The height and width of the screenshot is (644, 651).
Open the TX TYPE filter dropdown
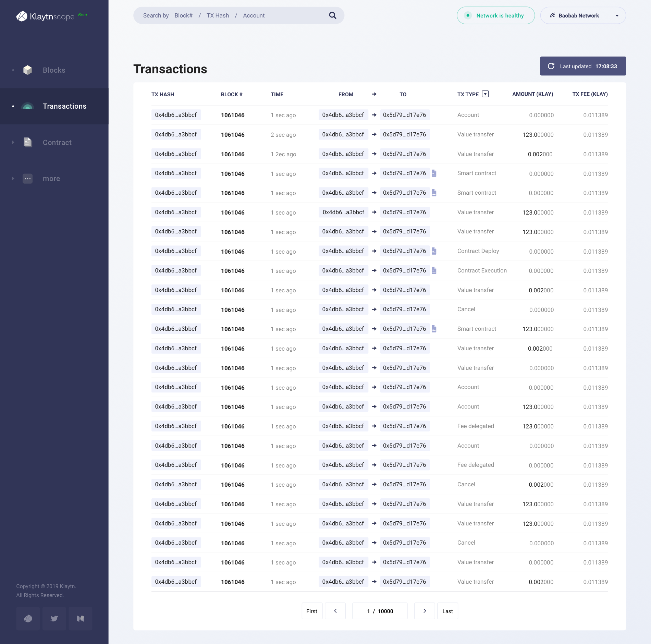click(485, 94)
